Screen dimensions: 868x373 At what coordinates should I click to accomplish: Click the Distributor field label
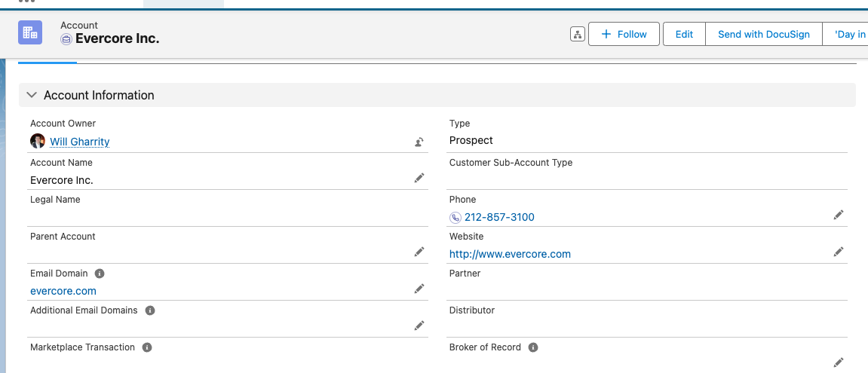[472, 310]
